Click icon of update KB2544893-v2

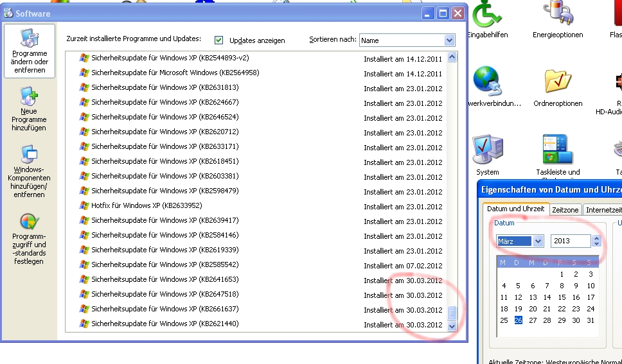84,58
